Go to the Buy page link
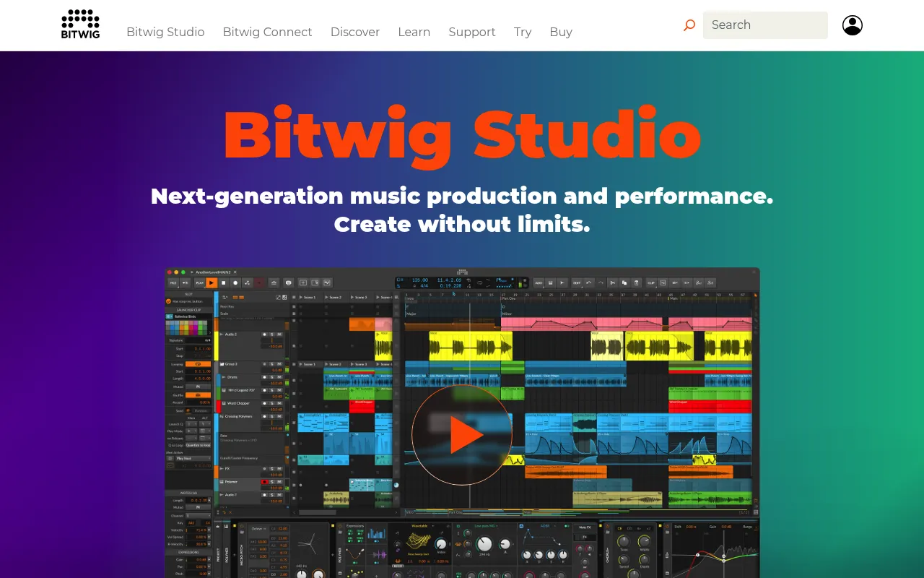Image resolution: width=924 pixels, height=578 pixels. [x=561, y=32]
